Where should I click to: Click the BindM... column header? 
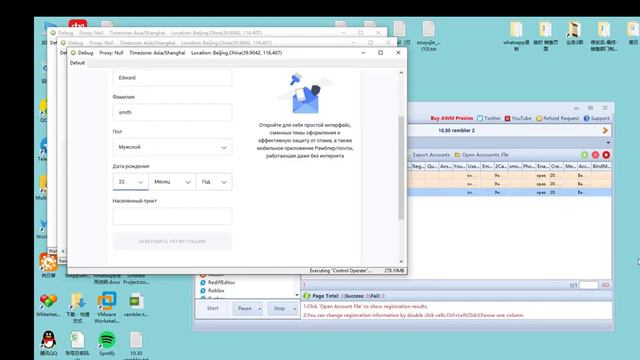pyautogui.click(x=602, y=166)
